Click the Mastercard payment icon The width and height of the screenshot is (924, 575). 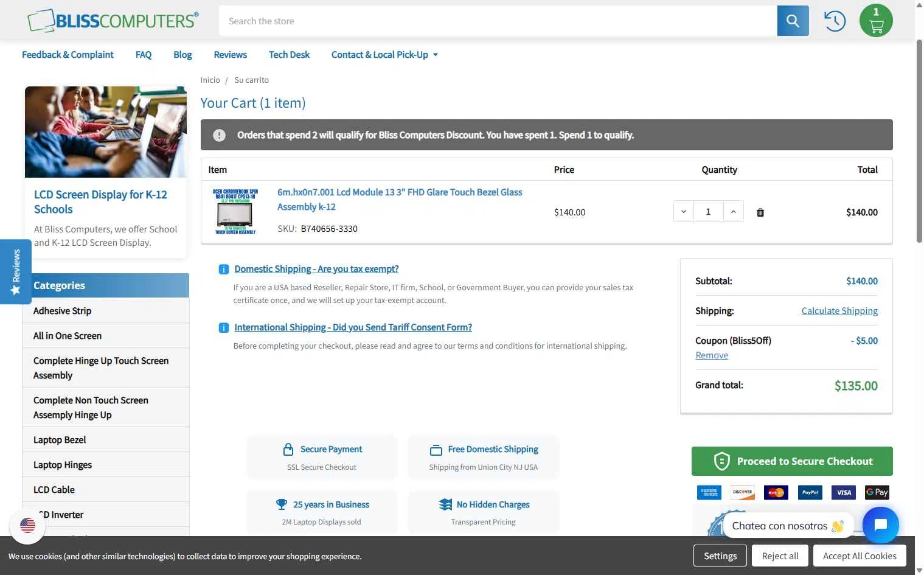776,492
